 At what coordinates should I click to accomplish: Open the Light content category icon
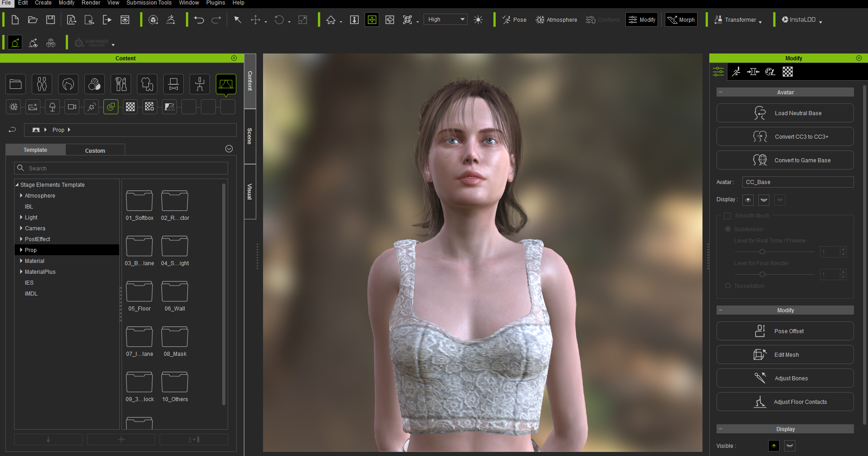point(52,107)
